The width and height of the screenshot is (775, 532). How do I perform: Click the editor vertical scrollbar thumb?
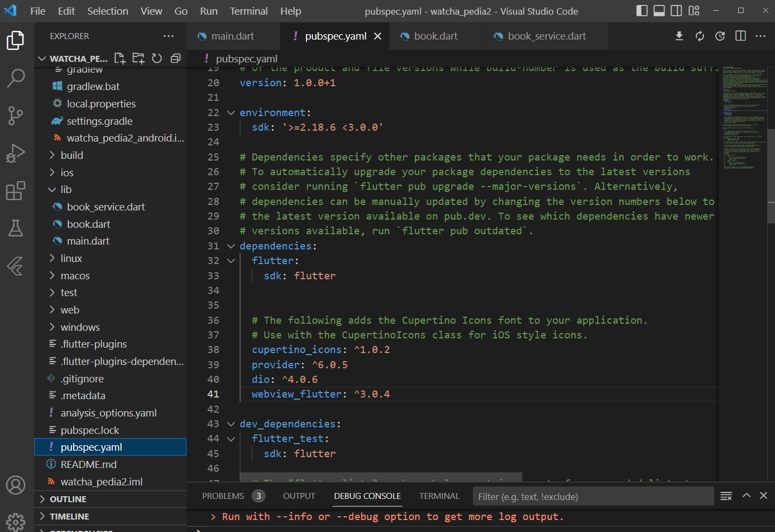click(771, 176)
